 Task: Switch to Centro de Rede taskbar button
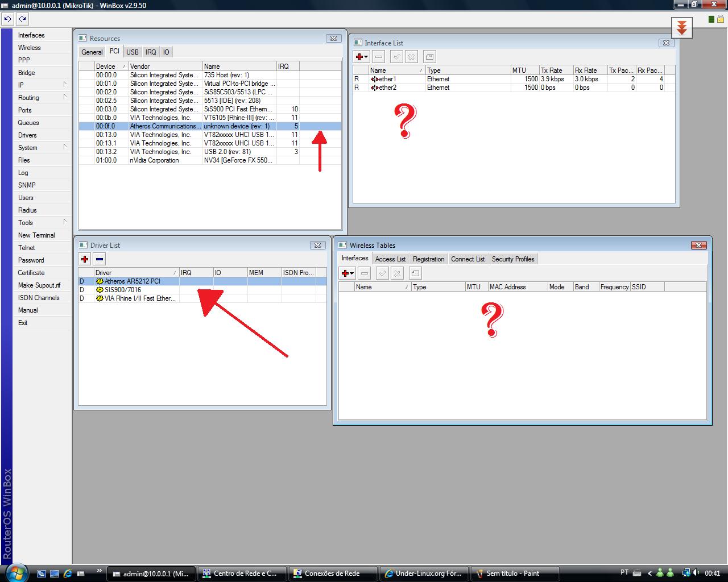[242, 573]
